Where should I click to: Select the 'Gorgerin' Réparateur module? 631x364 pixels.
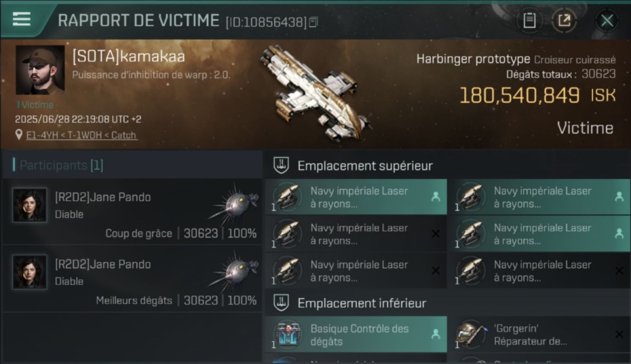[543, 334]
